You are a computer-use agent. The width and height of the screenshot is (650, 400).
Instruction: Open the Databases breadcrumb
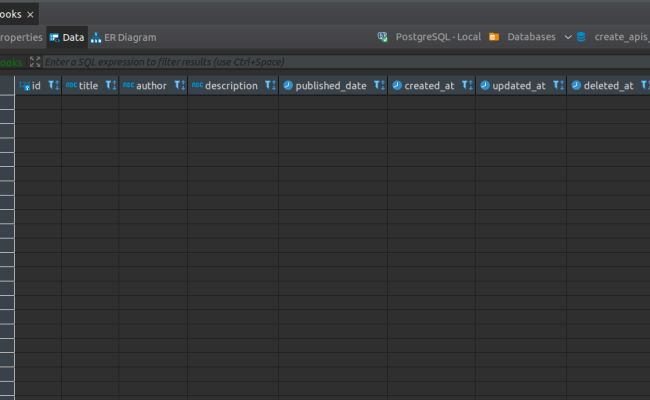531,37
